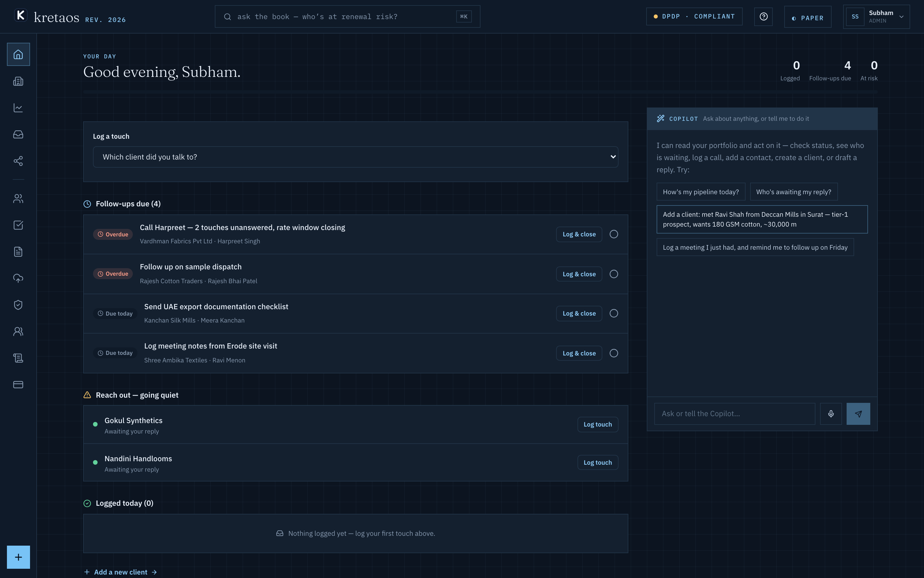This screenshot has height=578, width=924.
Task: Log touch for Nandini Handlooms
Action: tap(597, 463)
